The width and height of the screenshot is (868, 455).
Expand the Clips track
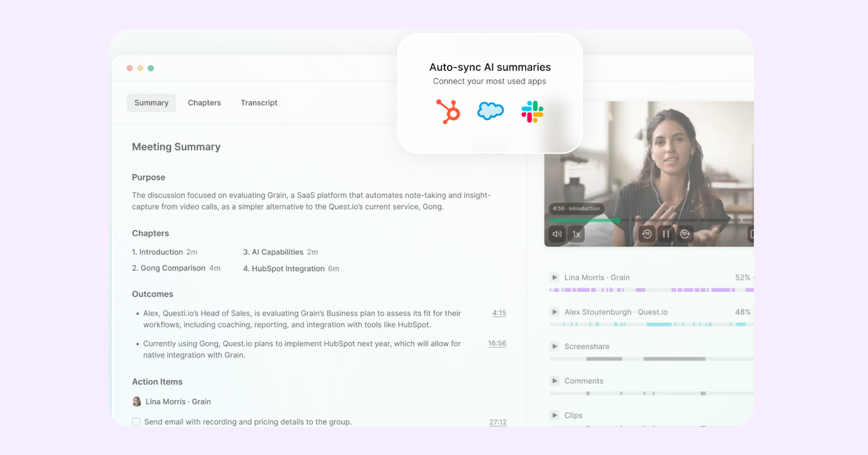pos(554,415)
